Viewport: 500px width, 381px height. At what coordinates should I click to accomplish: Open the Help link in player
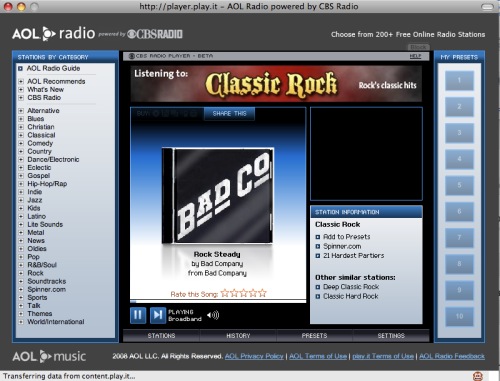coord(415,56)
